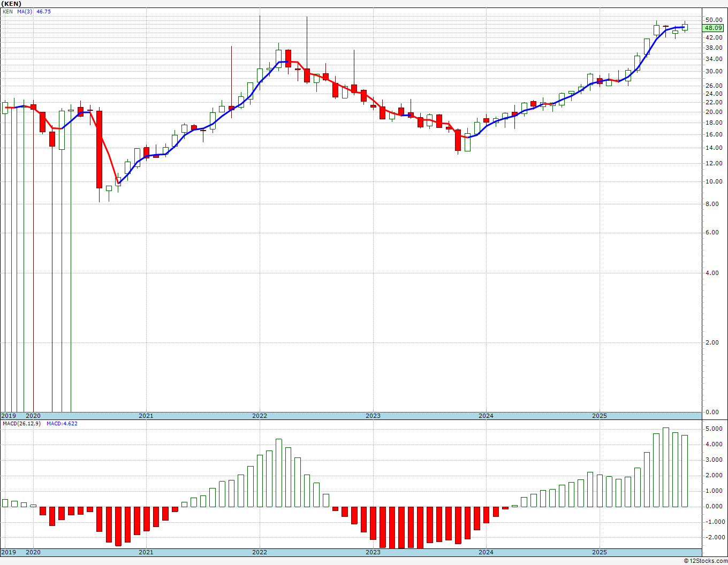Click the 2.000 MACD axis label

[714, 476]
